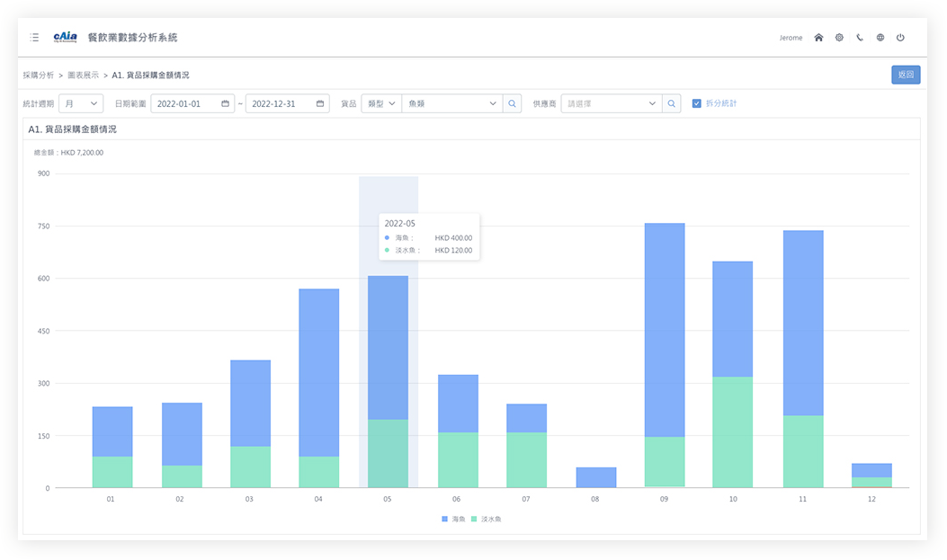947x560 pixels.
Task: Go to home via house icon
Action: pos(818,38)
